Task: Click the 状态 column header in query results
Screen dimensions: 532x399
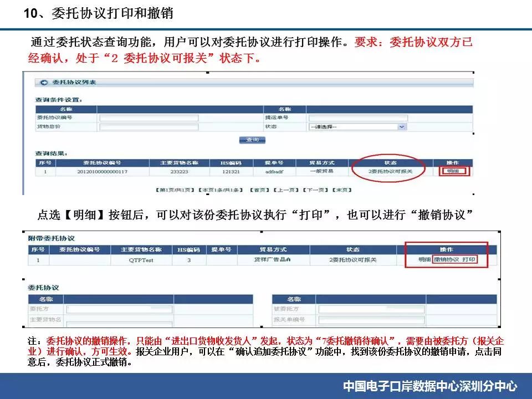Action: pos(390,163)
